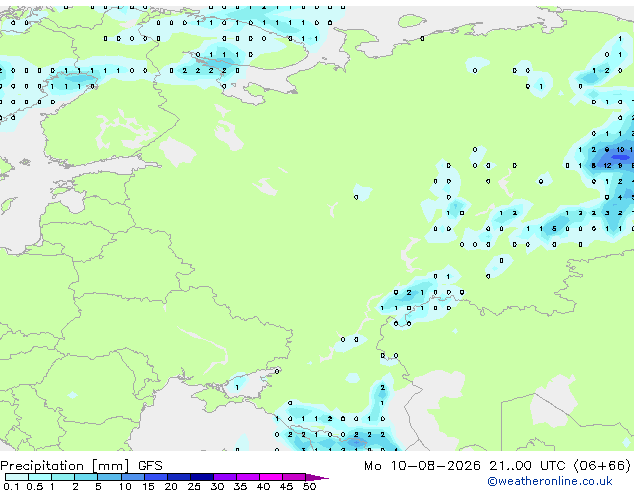
Task: Click the legend label '25'
Action: pos(194,486)
